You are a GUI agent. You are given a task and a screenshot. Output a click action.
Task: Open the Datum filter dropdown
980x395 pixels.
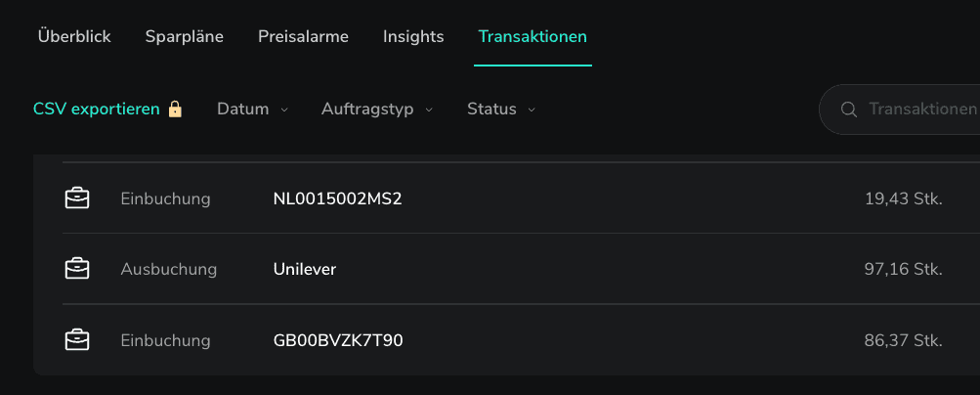coord(252,110)
